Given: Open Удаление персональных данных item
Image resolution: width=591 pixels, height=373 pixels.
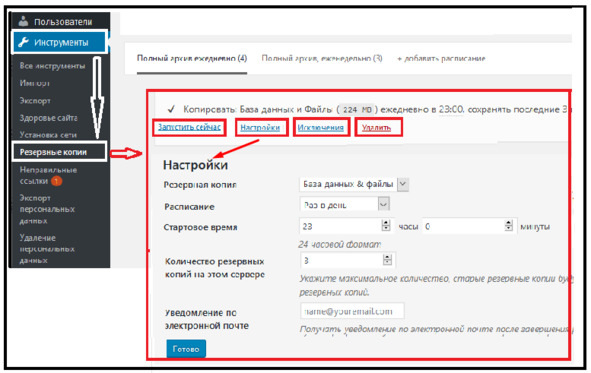Looking at the screenshot, I should pos(47,249).
